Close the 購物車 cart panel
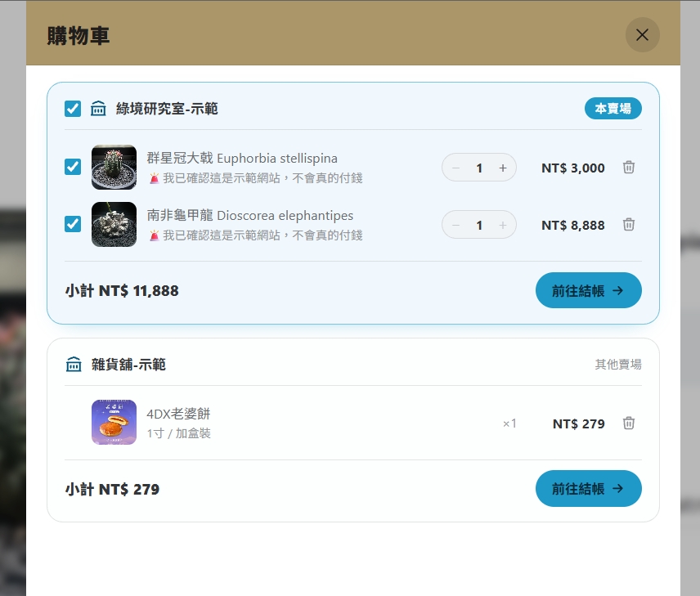 click(x=642, y=35)
